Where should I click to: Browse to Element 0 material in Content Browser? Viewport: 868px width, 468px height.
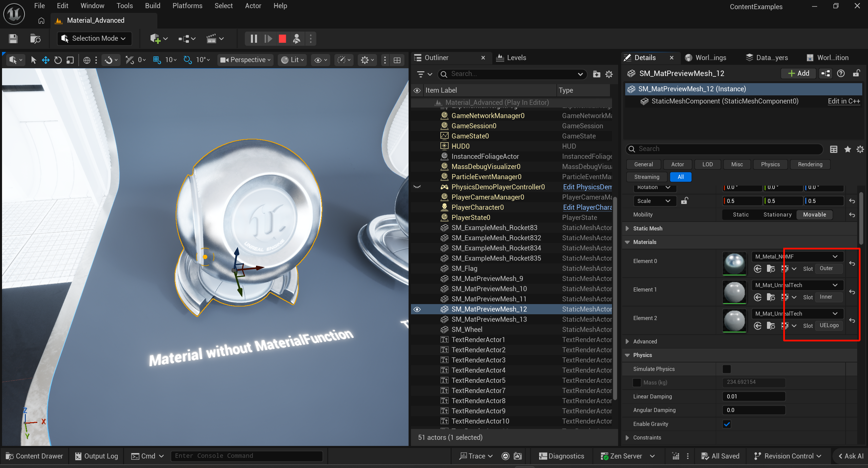[771, 269]
